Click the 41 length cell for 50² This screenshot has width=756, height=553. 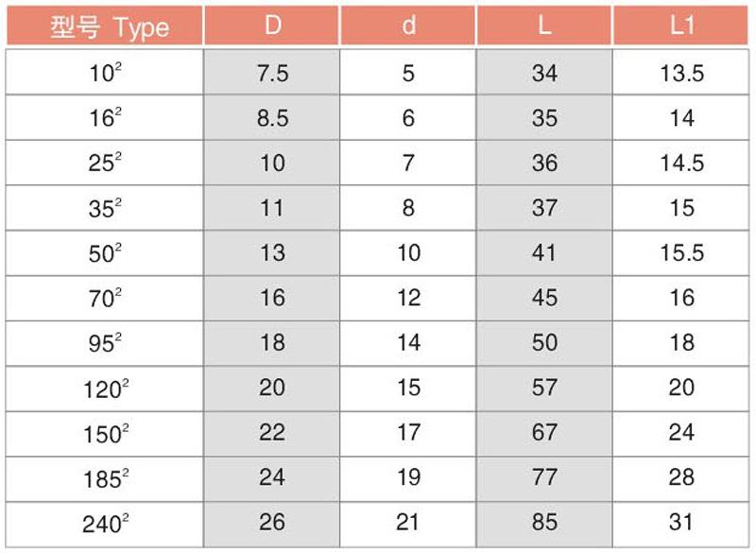point(544,252)
